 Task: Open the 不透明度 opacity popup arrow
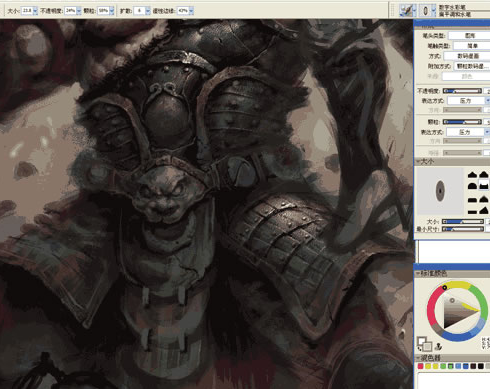(x=79, y=11)
